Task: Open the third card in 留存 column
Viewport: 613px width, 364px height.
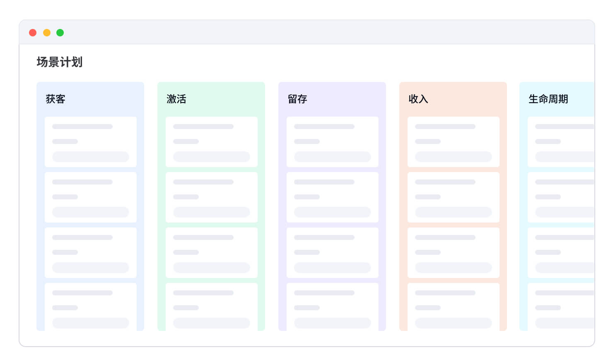Action: coord(333,253)
